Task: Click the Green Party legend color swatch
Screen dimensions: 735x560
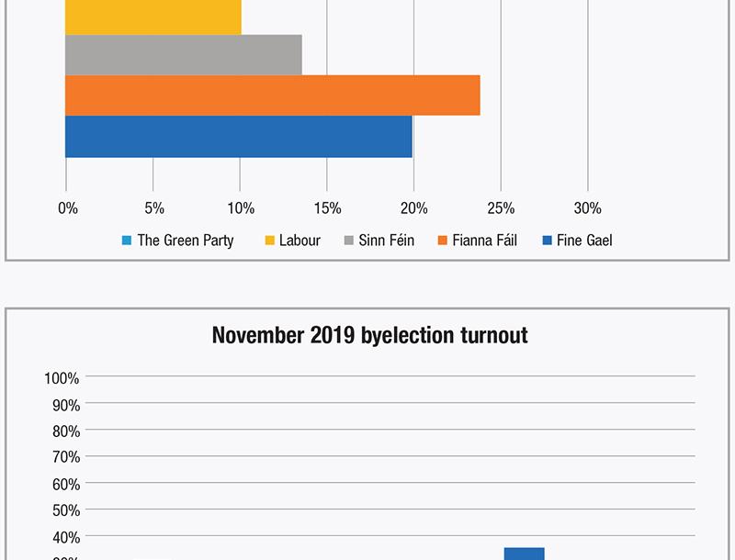Action: pos(127,241)
